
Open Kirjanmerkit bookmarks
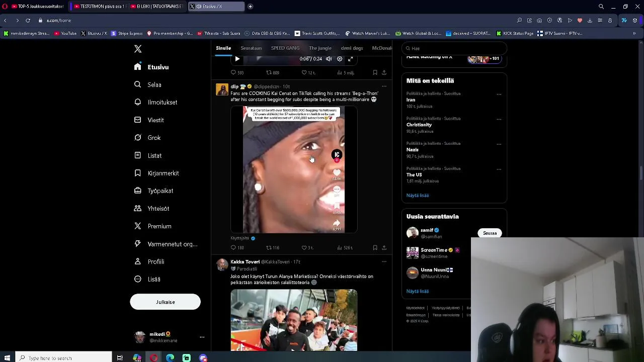tap(156, 173)
